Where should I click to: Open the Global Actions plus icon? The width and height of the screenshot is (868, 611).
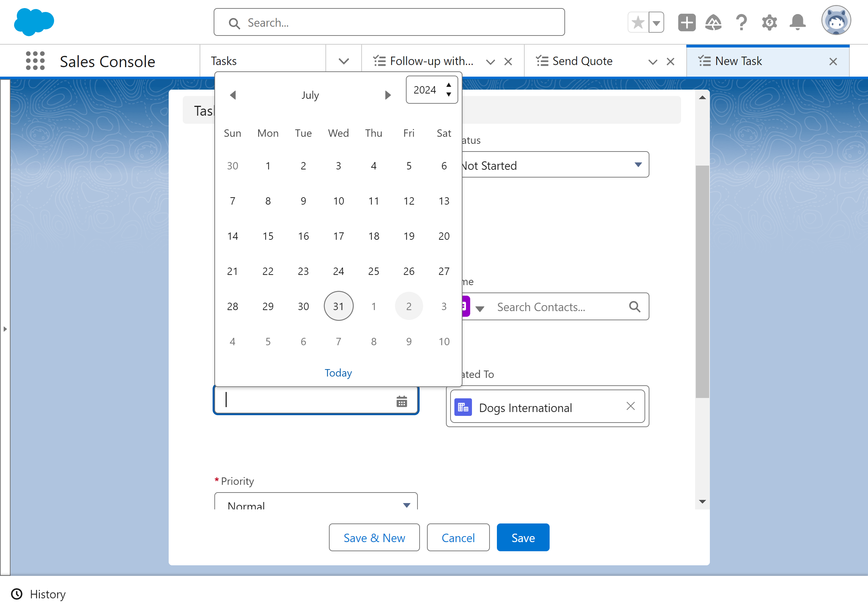pos(687,22)
